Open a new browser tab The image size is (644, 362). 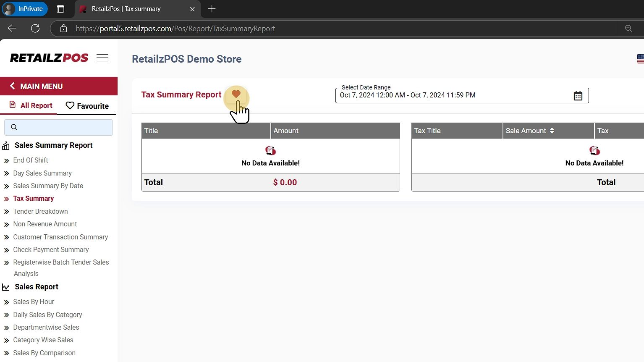point(212,9)
